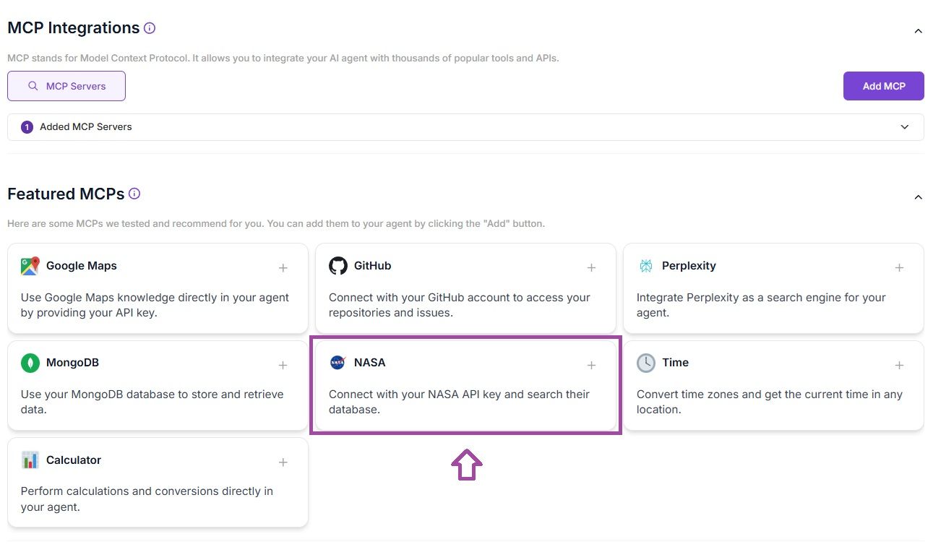The width and height of the screenshot is (933, 560).
Task: Click the Time zones conversion description
Action: point(770,402)
